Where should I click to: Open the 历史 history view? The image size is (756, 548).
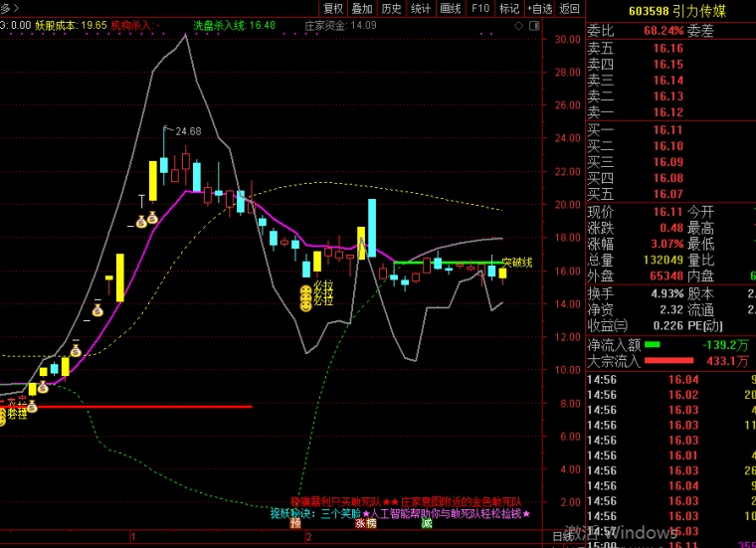coord(392,8)
